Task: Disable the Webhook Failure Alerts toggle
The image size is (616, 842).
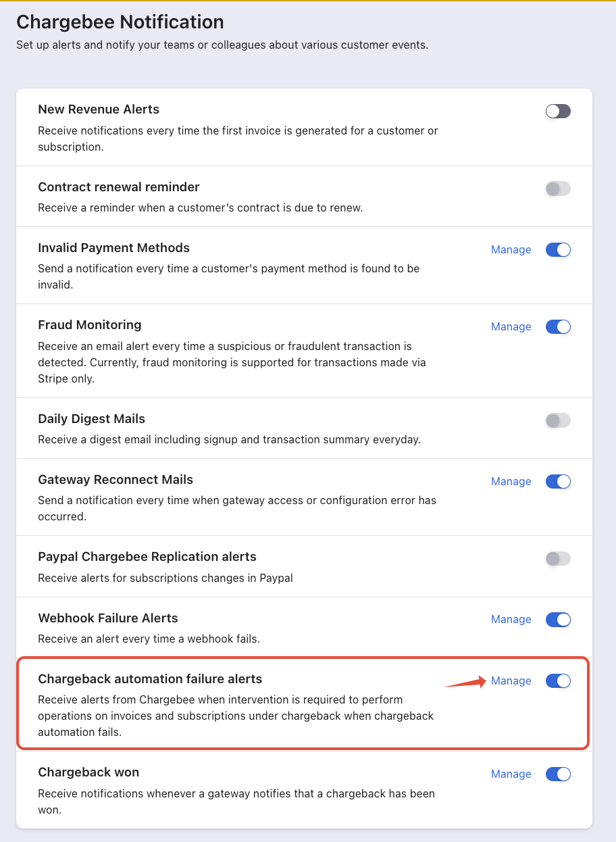Action: click(558, 620)
